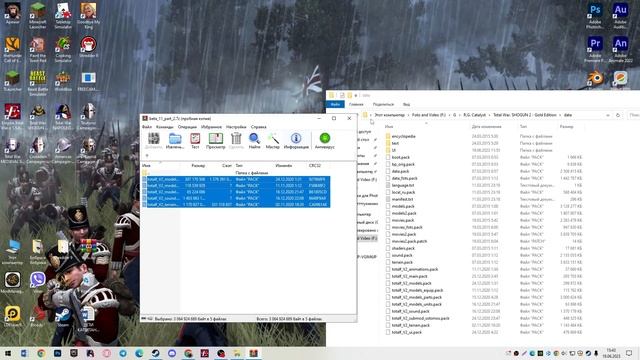Open the Настройки menu in WinRAR

tap(236, 127)
